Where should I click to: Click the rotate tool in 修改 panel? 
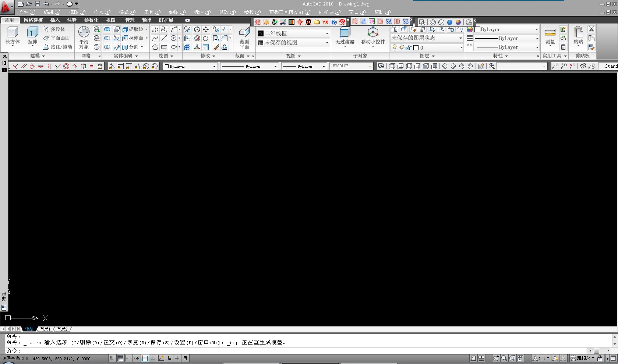(206, 38)
